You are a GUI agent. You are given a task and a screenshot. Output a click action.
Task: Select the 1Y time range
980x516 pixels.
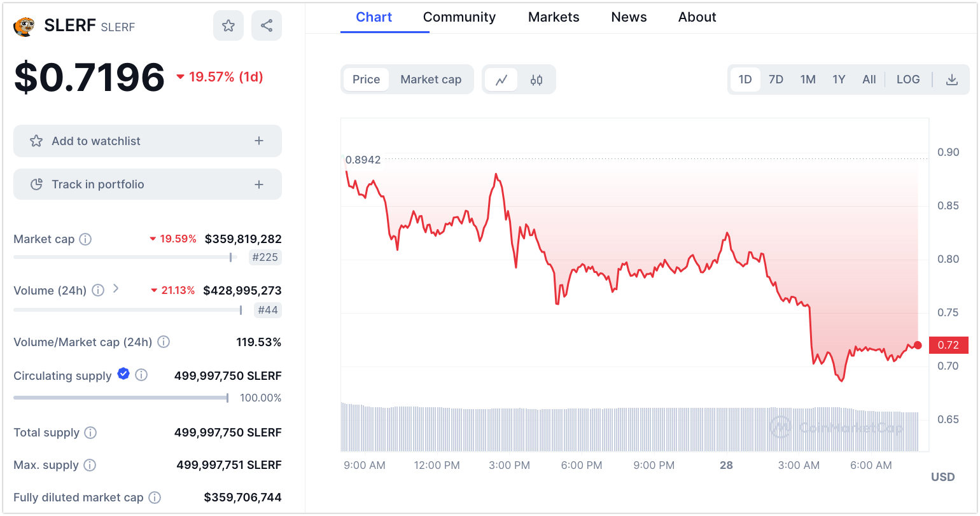pyautogui.click(x=839, y=80)
